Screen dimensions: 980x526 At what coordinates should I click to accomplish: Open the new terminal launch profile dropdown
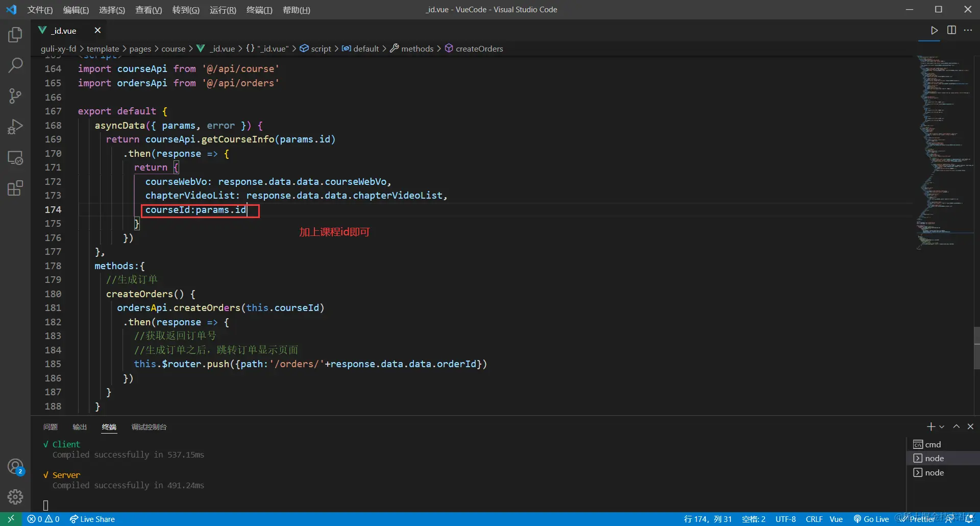coord(942,426)
